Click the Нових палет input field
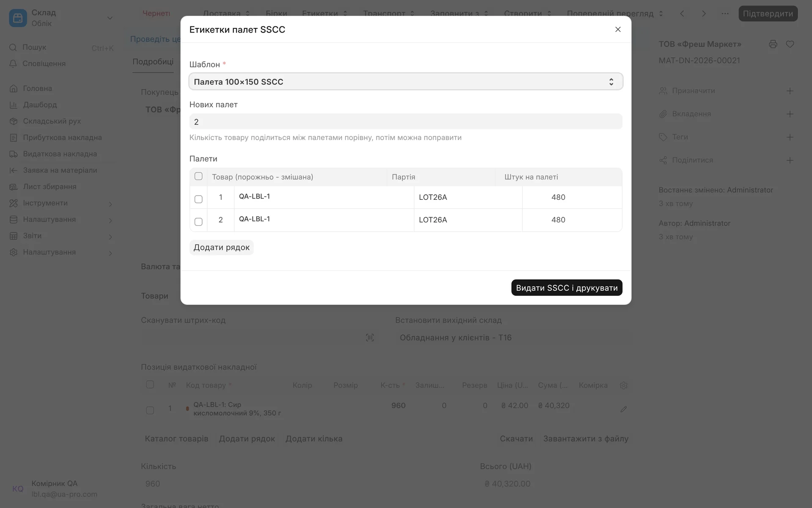The width and height of the screenshot is (812, 508). (406, 121)
